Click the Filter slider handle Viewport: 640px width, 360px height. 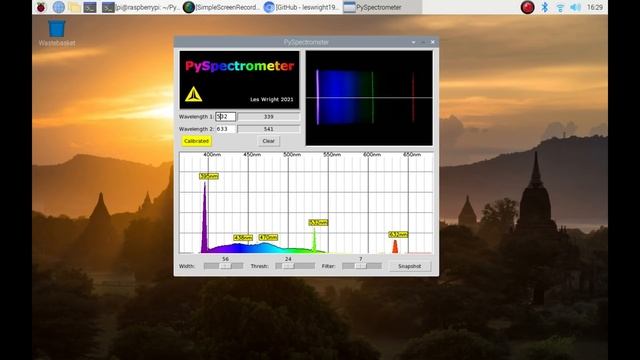360,266
